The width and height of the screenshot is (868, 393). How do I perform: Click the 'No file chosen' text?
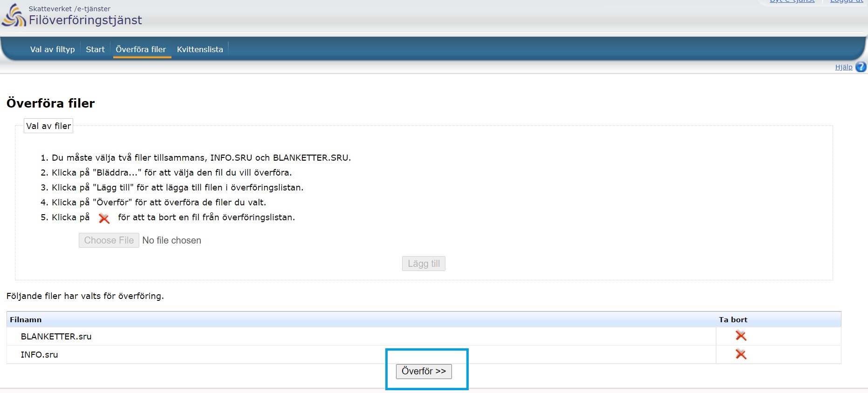[x=172, y=240]
